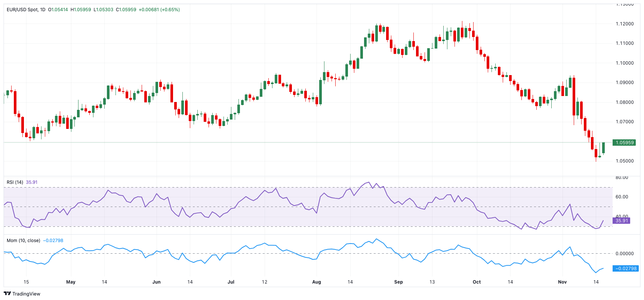644x300 pixels.
Task: Click the RSI (14) indicator label
Action: pos(15,182)
